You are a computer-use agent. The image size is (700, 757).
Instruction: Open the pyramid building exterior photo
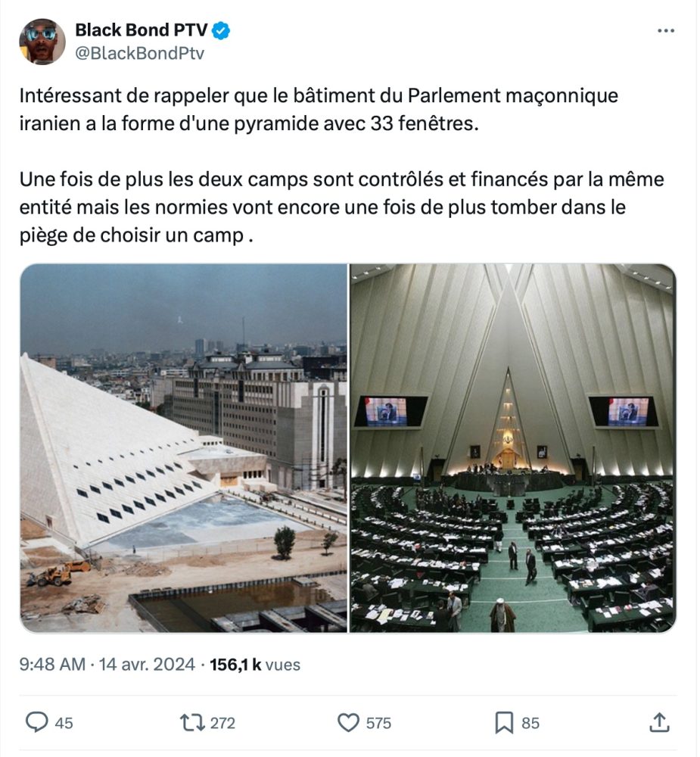pos(183,448)
